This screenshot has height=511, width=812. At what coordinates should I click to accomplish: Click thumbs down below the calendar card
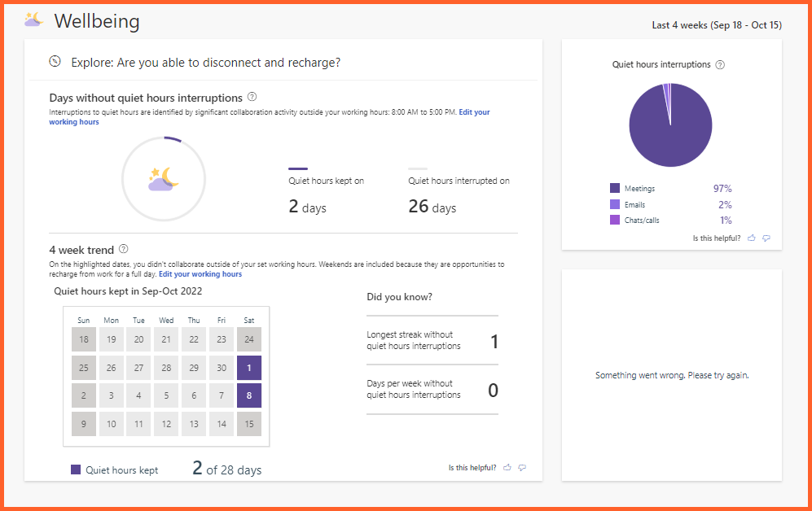pos(522,468)
